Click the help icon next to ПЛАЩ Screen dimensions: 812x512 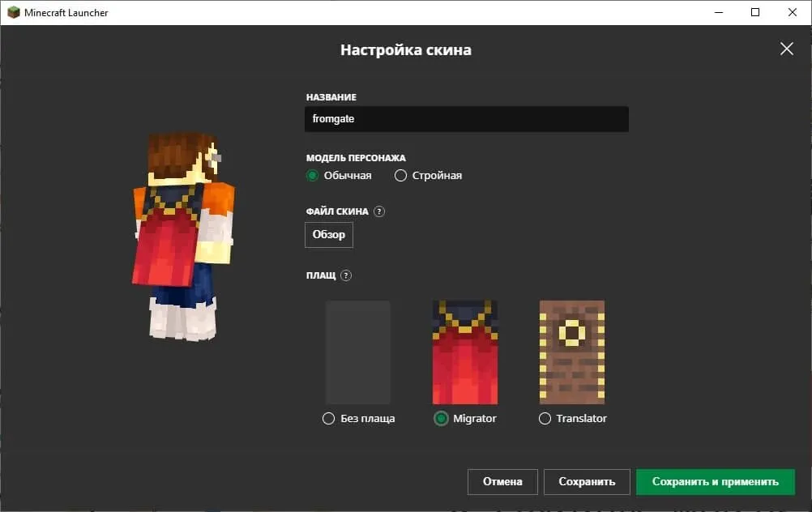tap(346, 275)
